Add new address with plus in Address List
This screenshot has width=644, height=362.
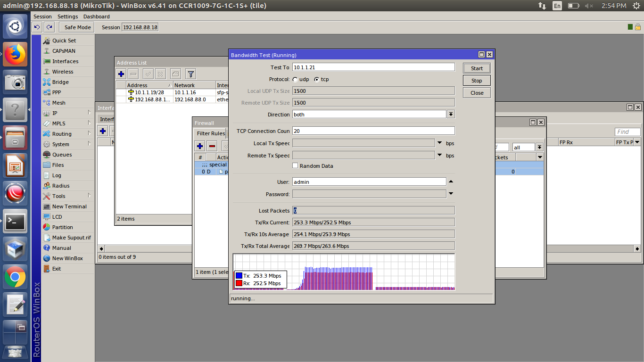pyautogui.click(x=121, y=74)
